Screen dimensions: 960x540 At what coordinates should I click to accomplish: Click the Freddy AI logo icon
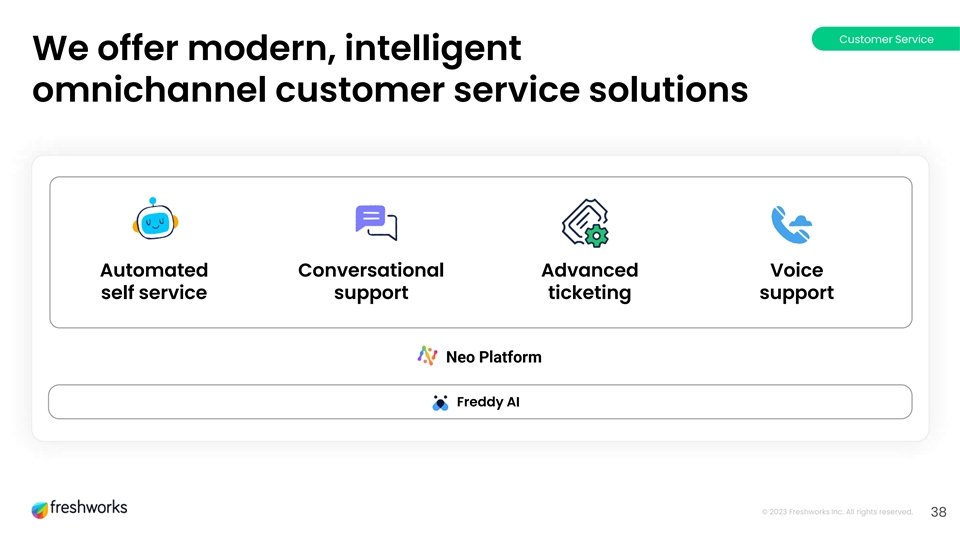440,402
